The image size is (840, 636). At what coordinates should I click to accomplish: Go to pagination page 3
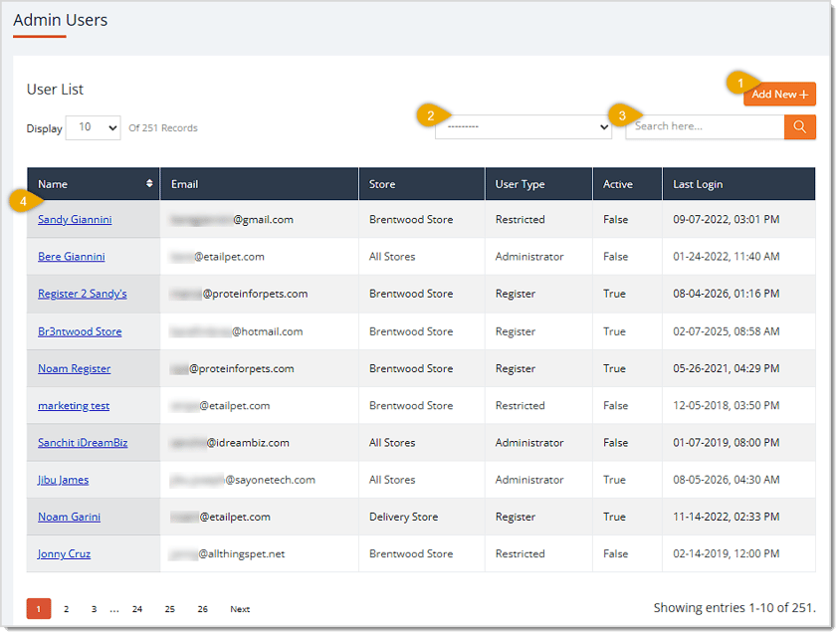[95, 609]
